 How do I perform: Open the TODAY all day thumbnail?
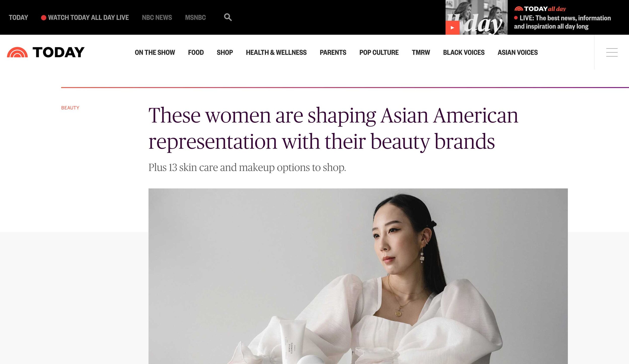click(476, 17)
